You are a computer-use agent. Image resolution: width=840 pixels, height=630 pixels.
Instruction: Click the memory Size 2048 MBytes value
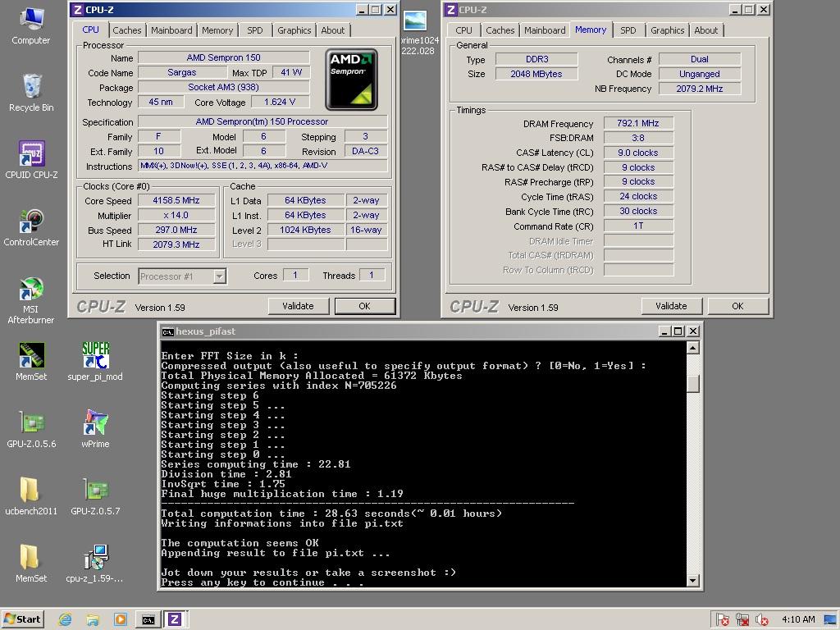tap(536, 74)
